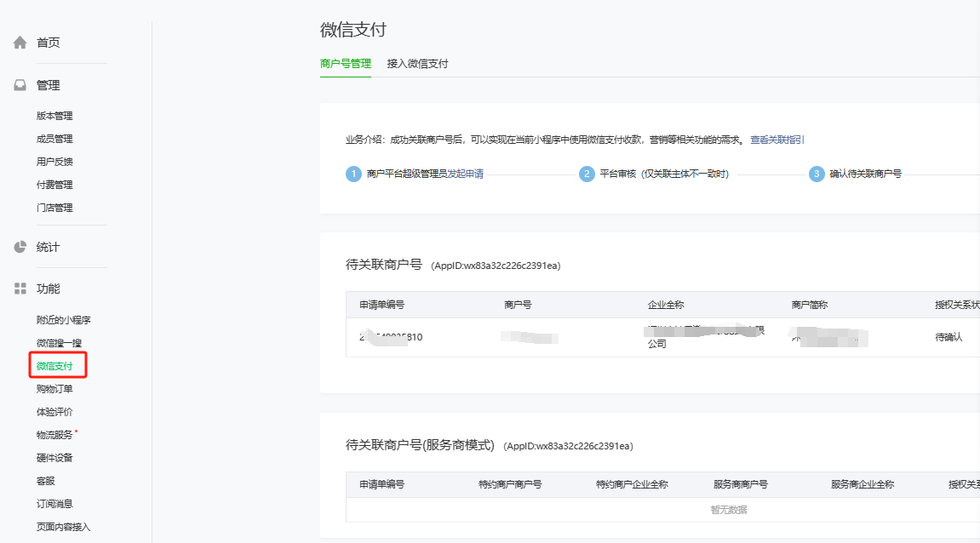Click the 暂无数据 empty table message
This screenshot has height=543, width=980.
pyautogui.click(x=729, y=510)
